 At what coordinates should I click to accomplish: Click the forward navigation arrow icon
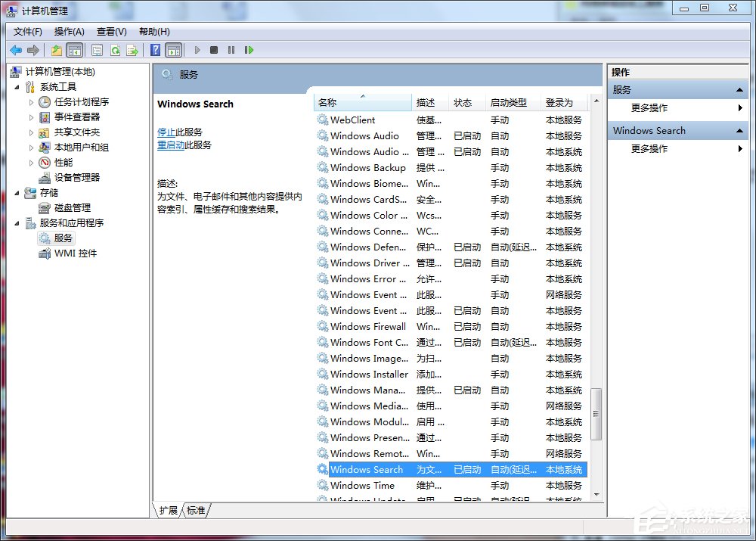coord(33,50)
